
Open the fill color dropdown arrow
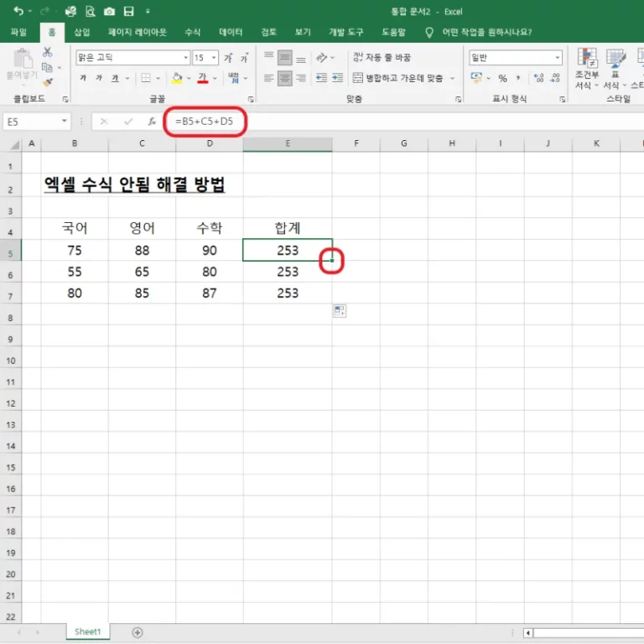189,78
